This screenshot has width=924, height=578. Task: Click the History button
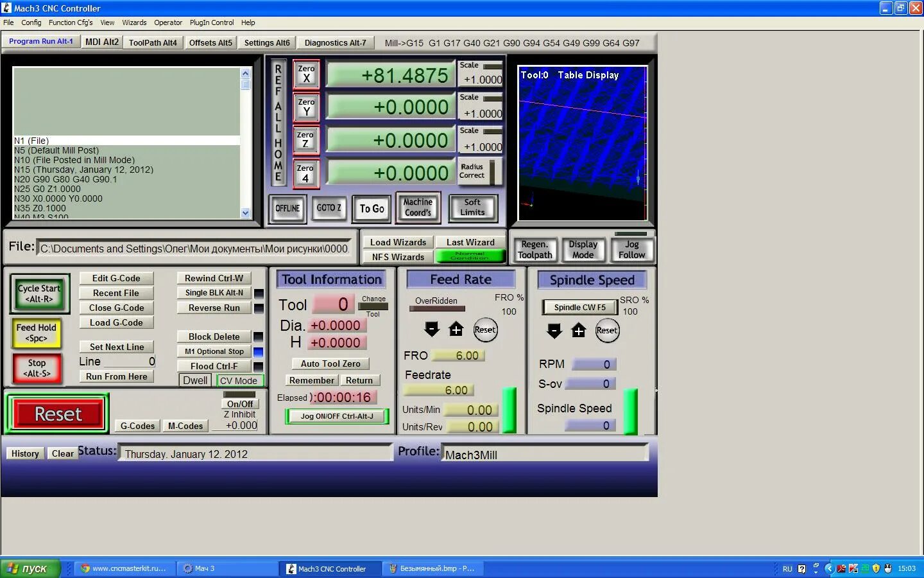click(x=25, y=453)
